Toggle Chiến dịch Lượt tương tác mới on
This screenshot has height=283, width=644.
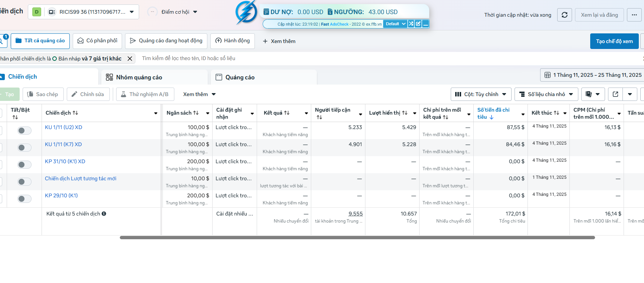24,182
